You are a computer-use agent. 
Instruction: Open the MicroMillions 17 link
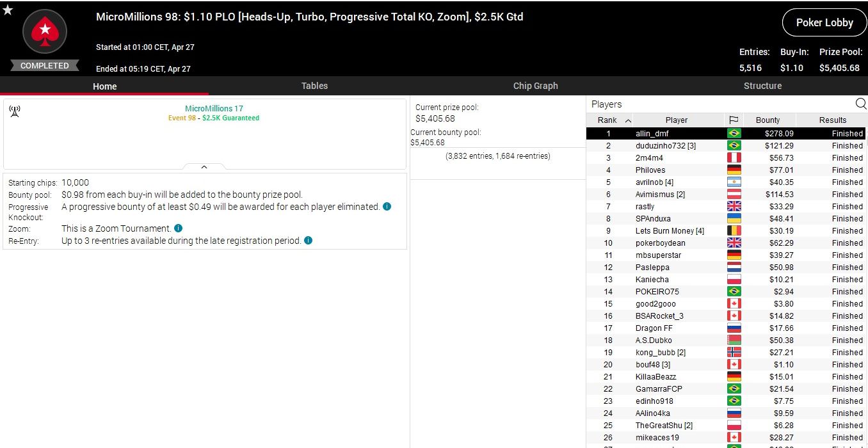[x=214, y=109]
